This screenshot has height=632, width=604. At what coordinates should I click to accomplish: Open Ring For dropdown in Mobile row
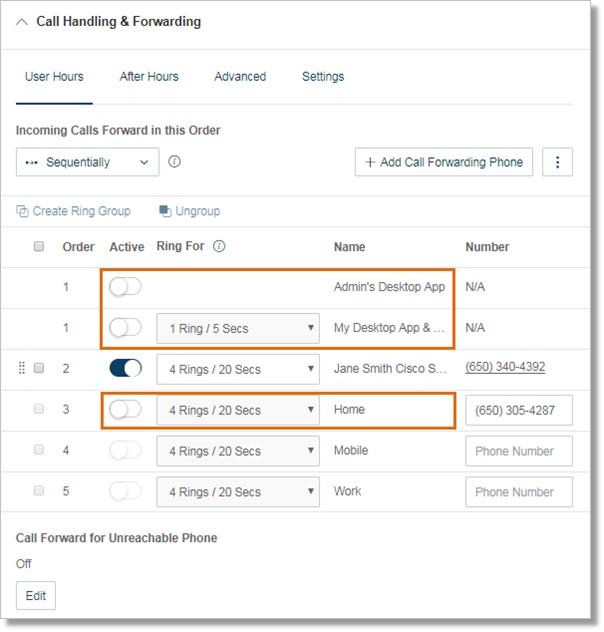(238, 451)
